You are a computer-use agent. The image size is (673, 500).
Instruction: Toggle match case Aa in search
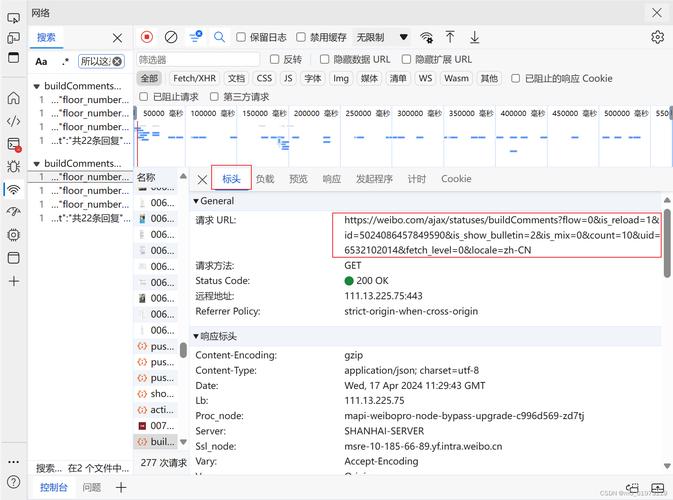(41, 61)
